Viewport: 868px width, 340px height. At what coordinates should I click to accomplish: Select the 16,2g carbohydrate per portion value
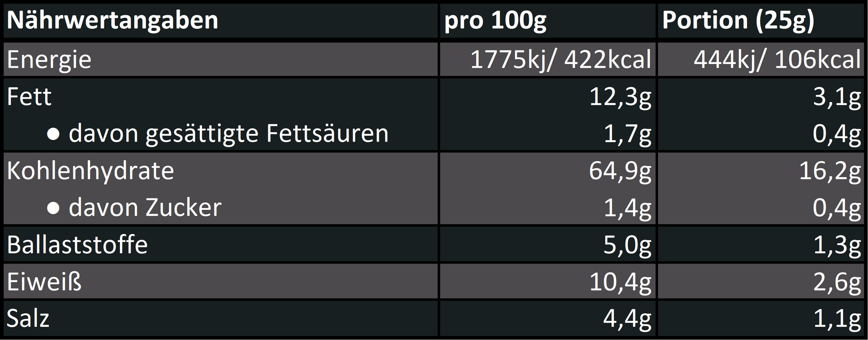pyautogui.click(x=830, y=171)
